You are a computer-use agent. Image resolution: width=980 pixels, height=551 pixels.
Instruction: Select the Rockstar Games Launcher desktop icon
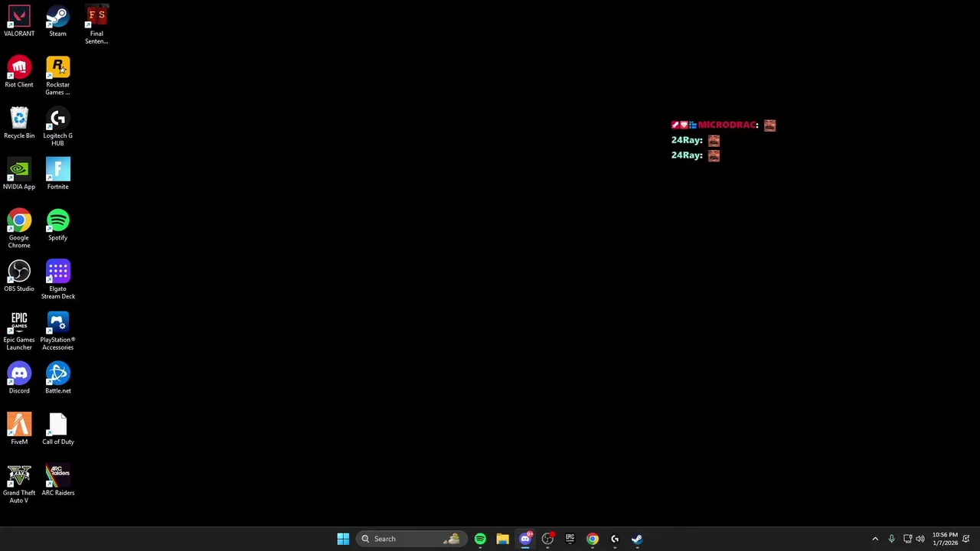tap(57, 76)
